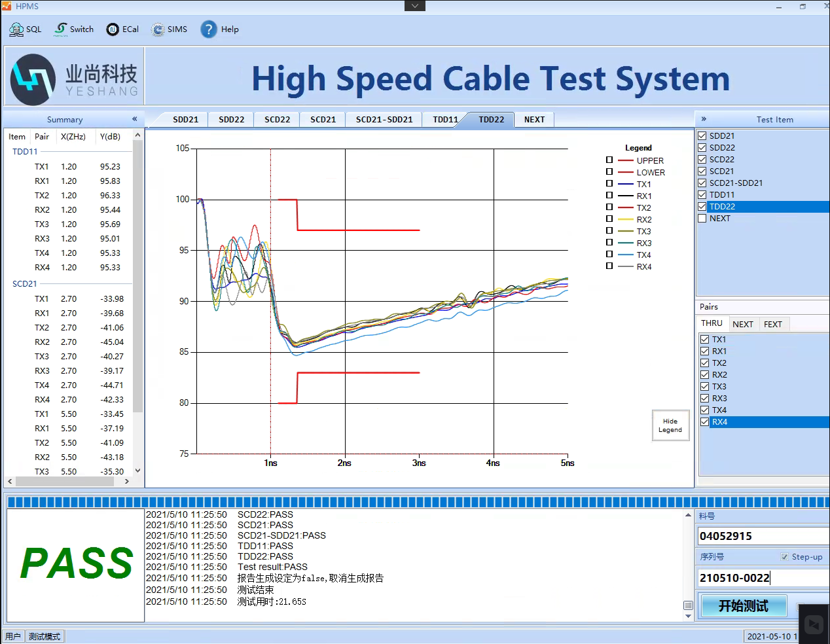Viewport: 830px width, 644px height.
Task: Open the SCD21-SDD21 chart tab
Action: pos(384,120)
